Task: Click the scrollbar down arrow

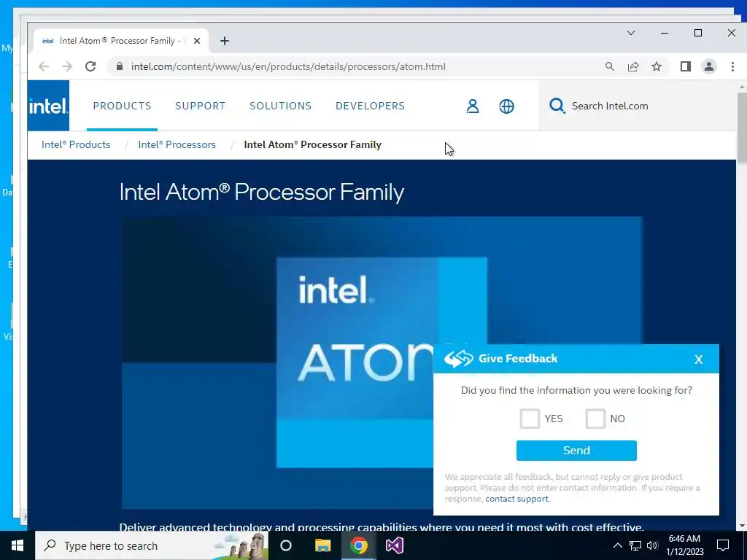Action: click(742, 526)
